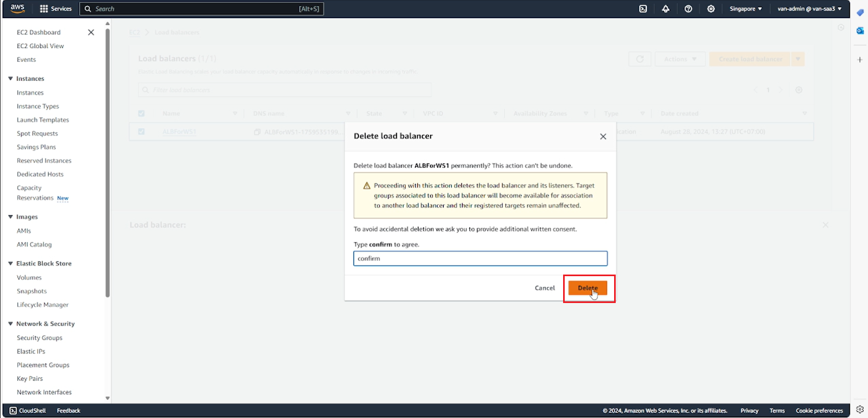Open the CloudShell icon in top bar
868x418 pixels.
(x=643, y=9)
